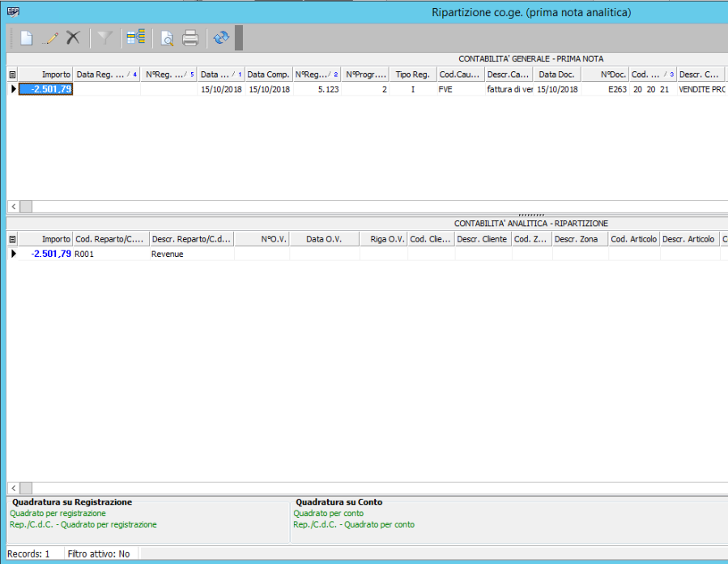Open column selector of Prima Nota grid
This screenshot has width=728, height=564.
(x=12, y=75)
